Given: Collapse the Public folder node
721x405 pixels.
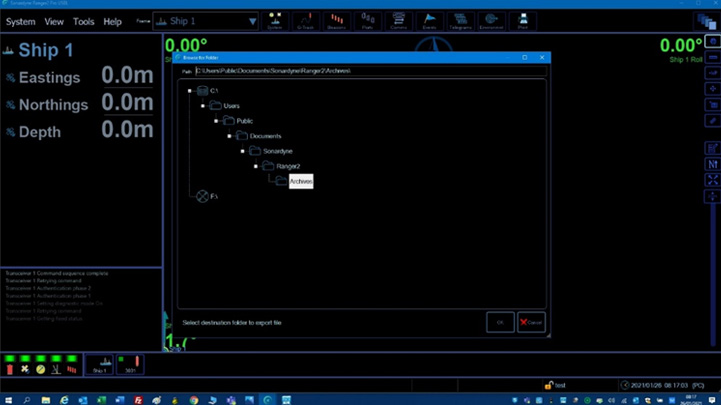Looking at the screenshot, I should [216, 121].
